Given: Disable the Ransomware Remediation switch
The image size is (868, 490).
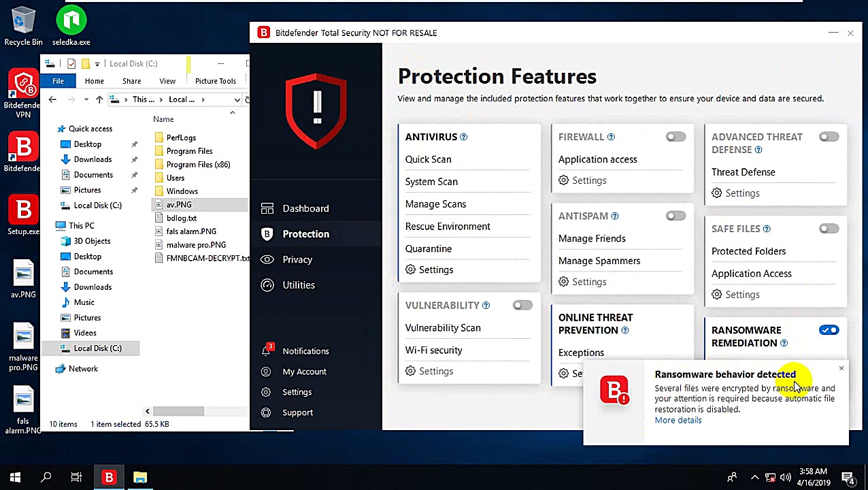Looking at the screenshot, I should pyautogui.click(x=829, y=330).
